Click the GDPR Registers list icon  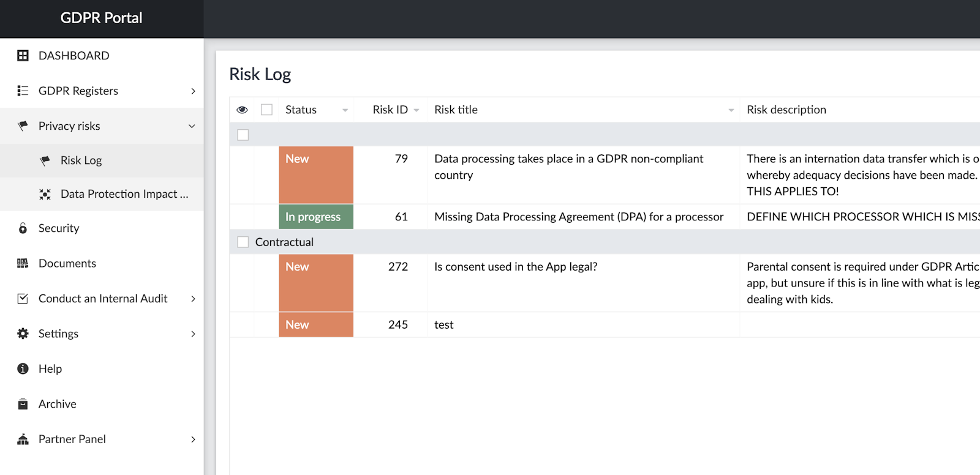(23, 91)
